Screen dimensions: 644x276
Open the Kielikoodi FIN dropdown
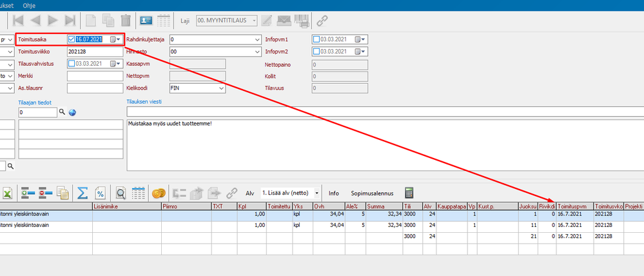coord(221,88)
